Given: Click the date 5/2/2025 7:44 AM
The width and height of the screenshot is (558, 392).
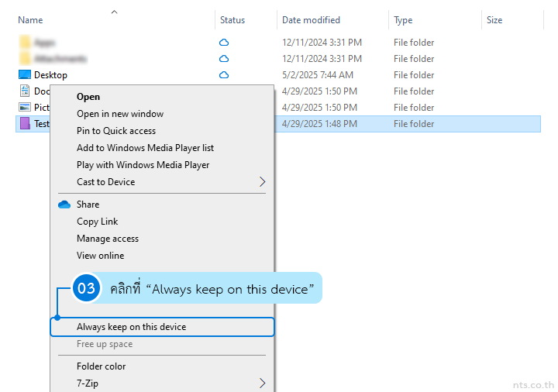Looking at the screenshot, I should pos(318,75).
